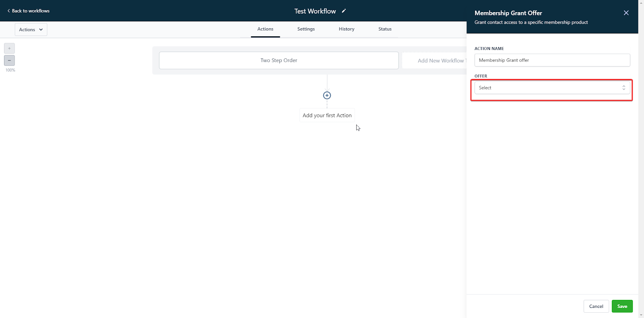Click the plus circle to add action
644x318 pixels.
[327, 96]
